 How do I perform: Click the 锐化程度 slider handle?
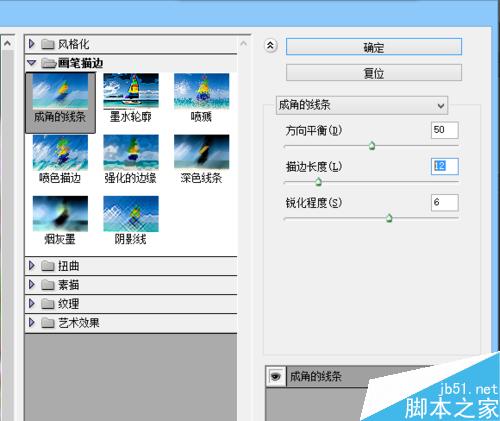389,218
